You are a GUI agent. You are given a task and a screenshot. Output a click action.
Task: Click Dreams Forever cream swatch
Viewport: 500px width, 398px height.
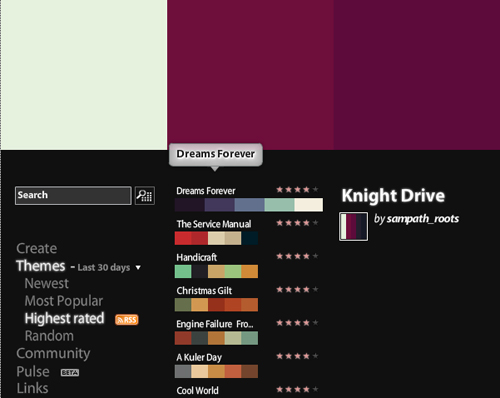309,205
